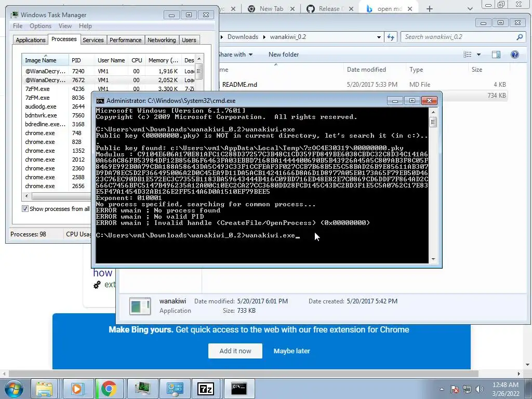Switch to Services tab
This screenshot has height=399, width=532.
(93, 40)
